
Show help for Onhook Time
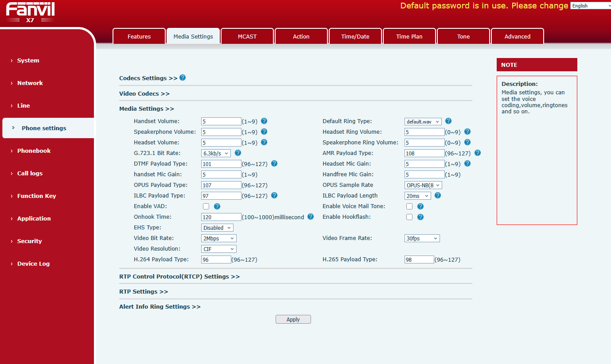(x=311, y=217)
